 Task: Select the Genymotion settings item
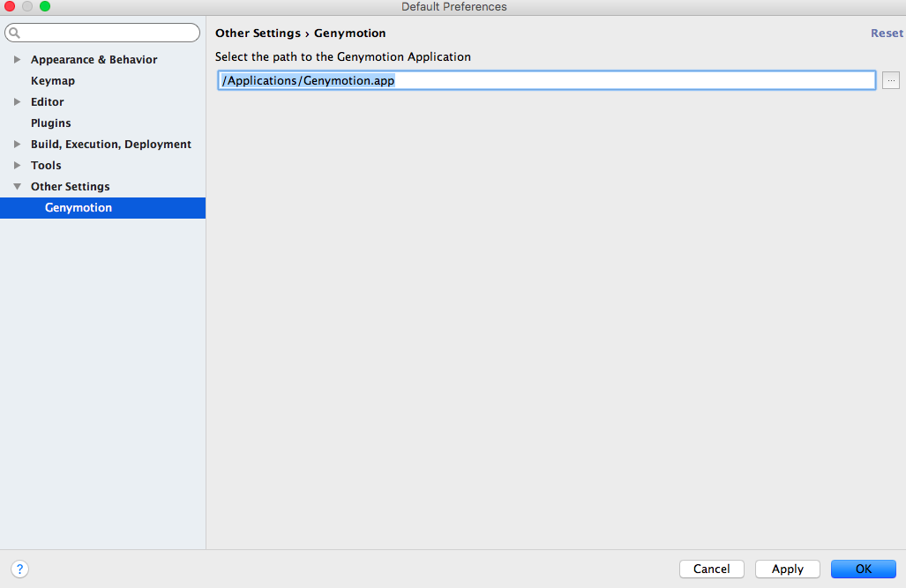pos(103,208)
